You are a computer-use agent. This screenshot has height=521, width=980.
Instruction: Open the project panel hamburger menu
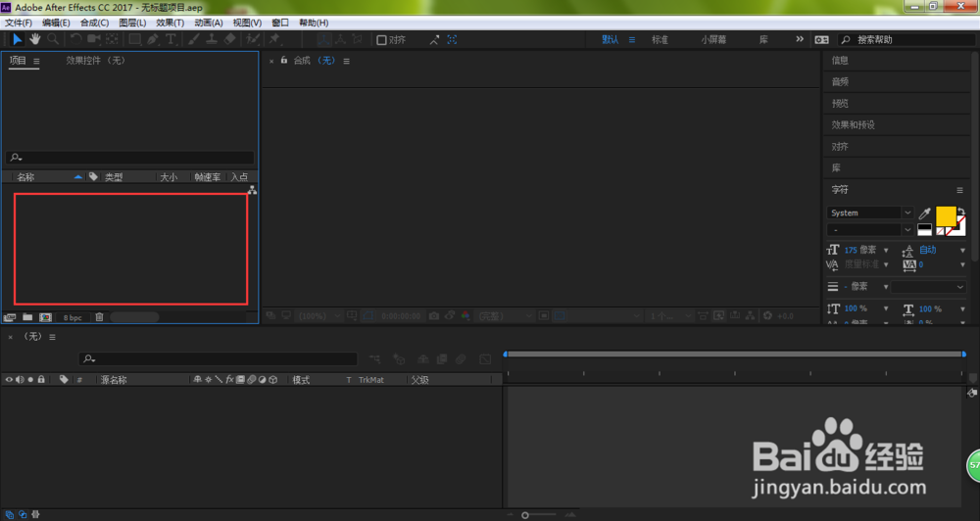(x=36, y=62)
